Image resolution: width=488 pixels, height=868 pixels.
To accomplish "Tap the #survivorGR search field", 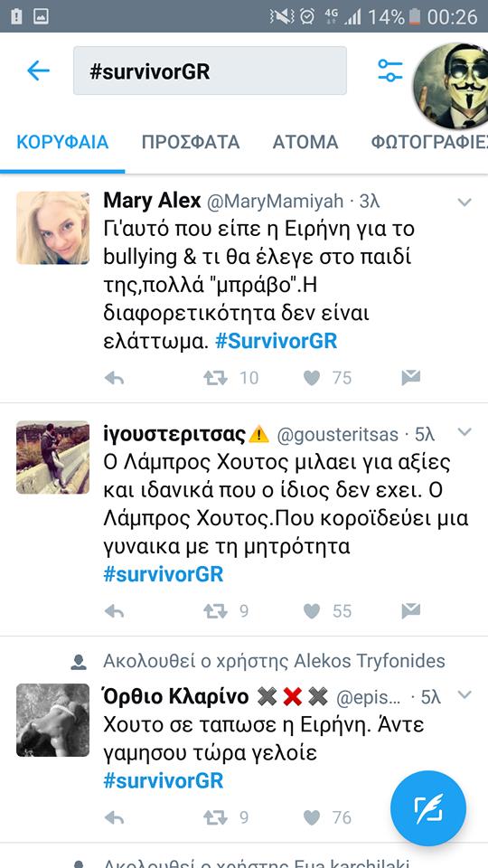I will [x=210, y=71].
